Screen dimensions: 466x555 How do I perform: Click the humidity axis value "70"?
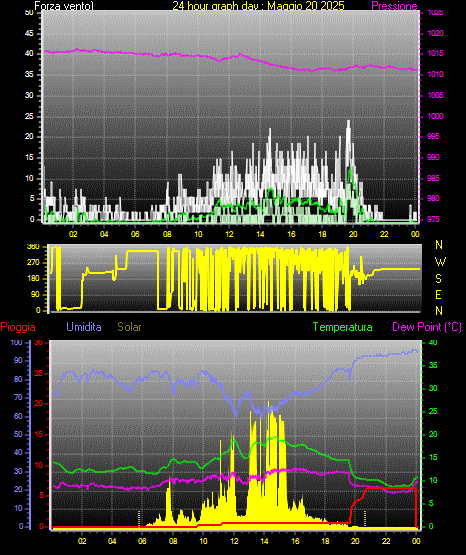coord(18,397)
